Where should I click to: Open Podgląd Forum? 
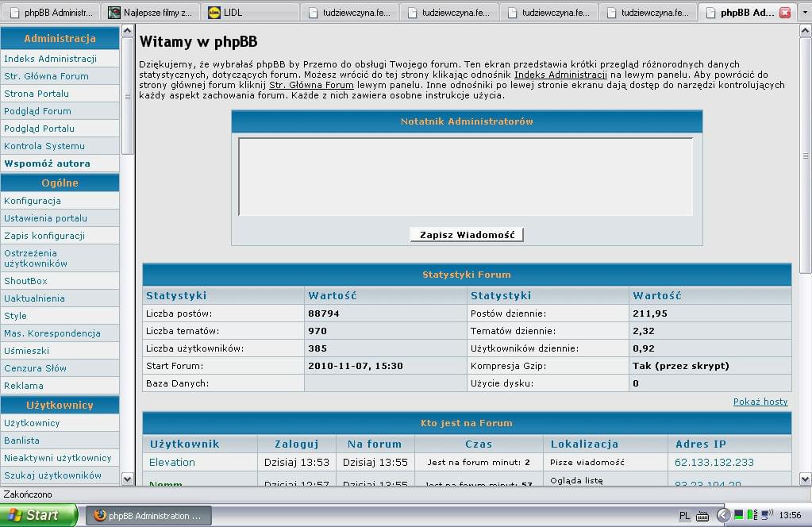click(x=37, y=111)
